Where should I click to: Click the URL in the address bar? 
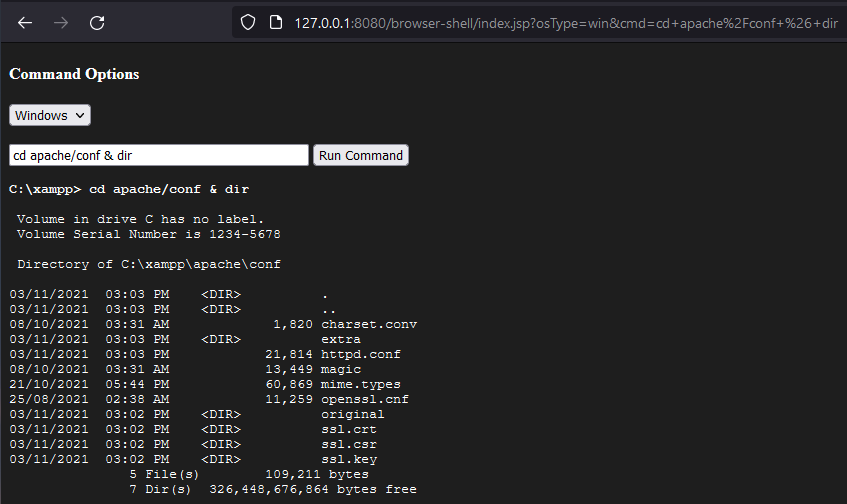565,22
